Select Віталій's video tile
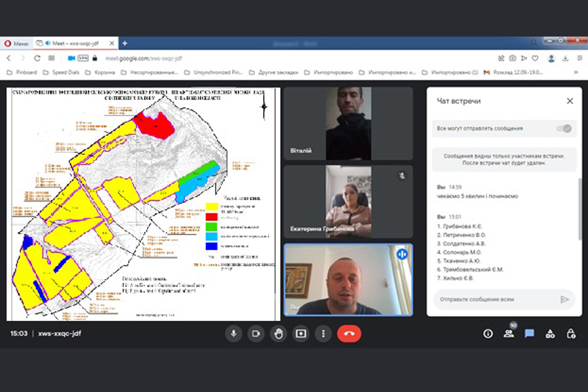This screenshot has width=588, height=392. [x=348, y=123]
